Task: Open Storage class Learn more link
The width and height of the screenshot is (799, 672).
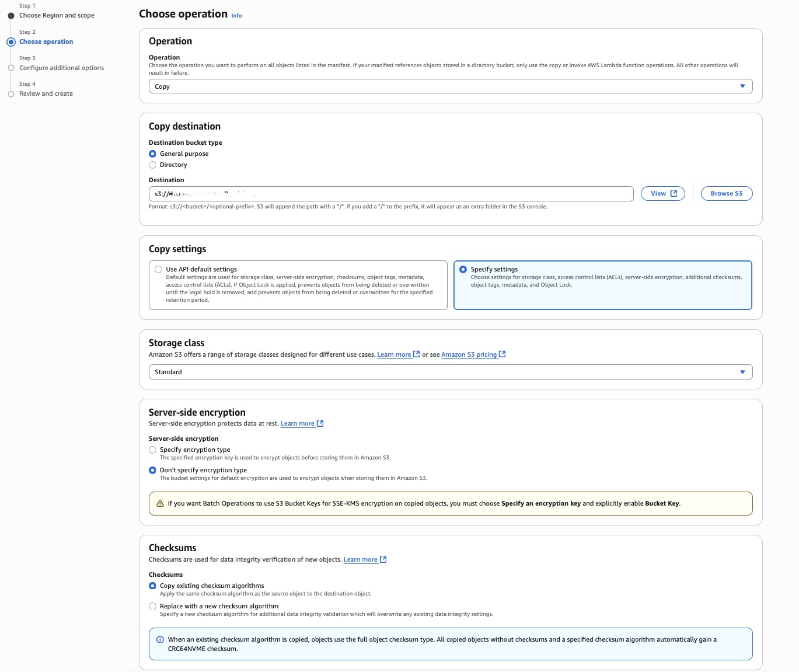Action: coord(394,355)
